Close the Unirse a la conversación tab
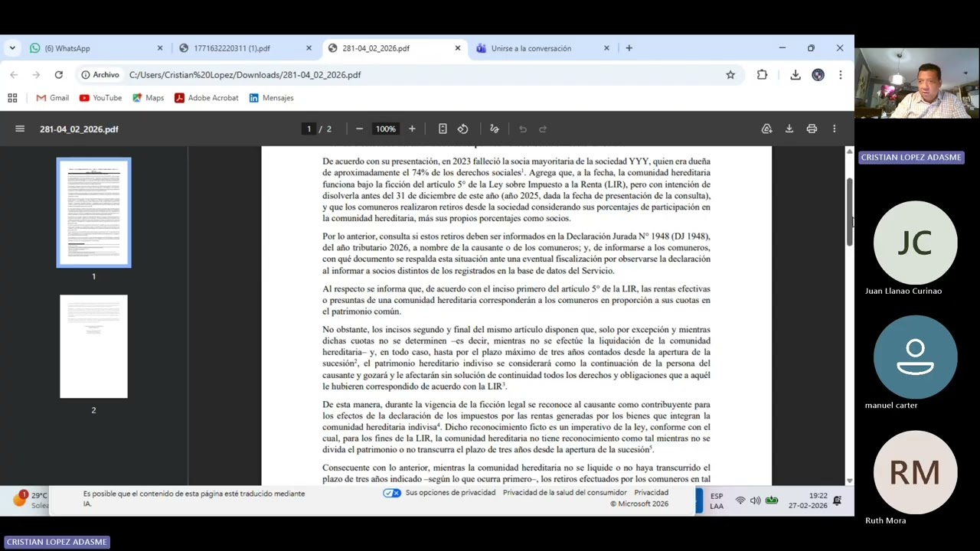This screenshot has width=980, height=551. tap(606, 47)
